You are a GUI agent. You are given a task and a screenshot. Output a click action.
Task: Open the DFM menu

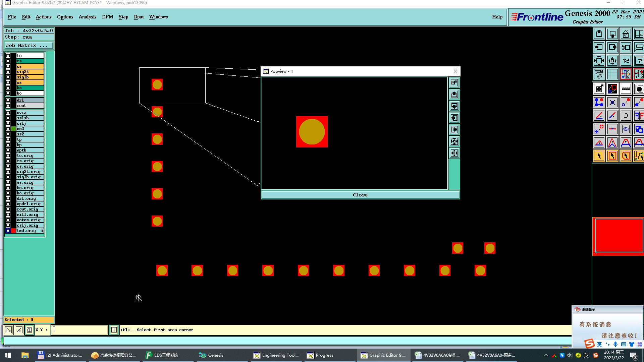[x=107, y=17]
